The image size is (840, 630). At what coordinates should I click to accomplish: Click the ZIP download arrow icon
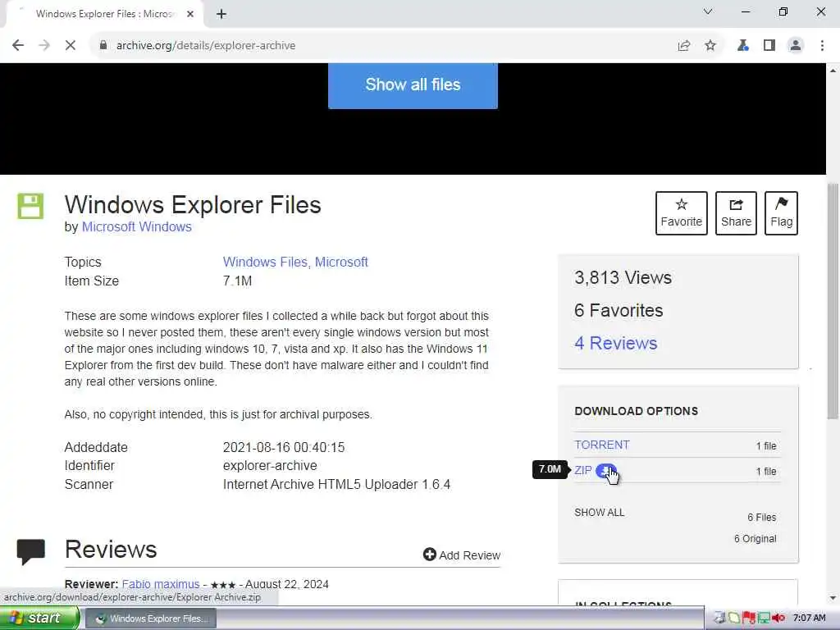[606, 471]
